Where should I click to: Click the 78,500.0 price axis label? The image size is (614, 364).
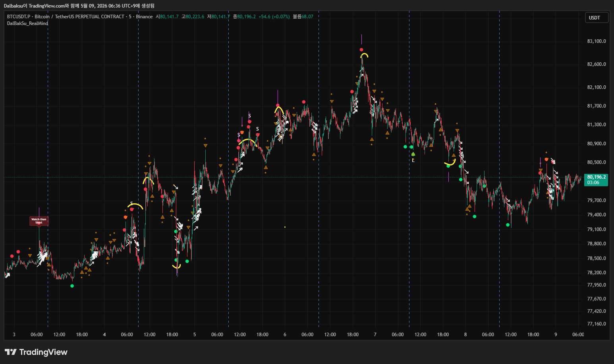(597, 258)
